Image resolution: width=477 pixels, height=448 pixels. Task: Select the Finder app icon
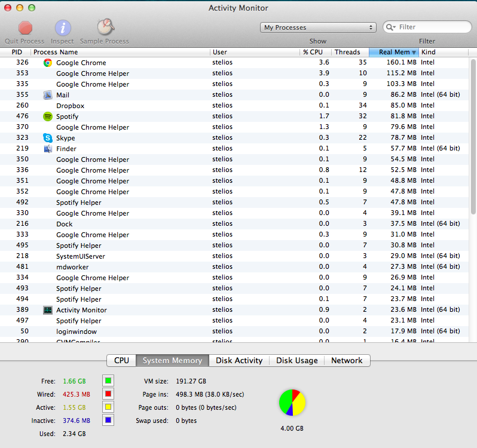click(47, 149)
